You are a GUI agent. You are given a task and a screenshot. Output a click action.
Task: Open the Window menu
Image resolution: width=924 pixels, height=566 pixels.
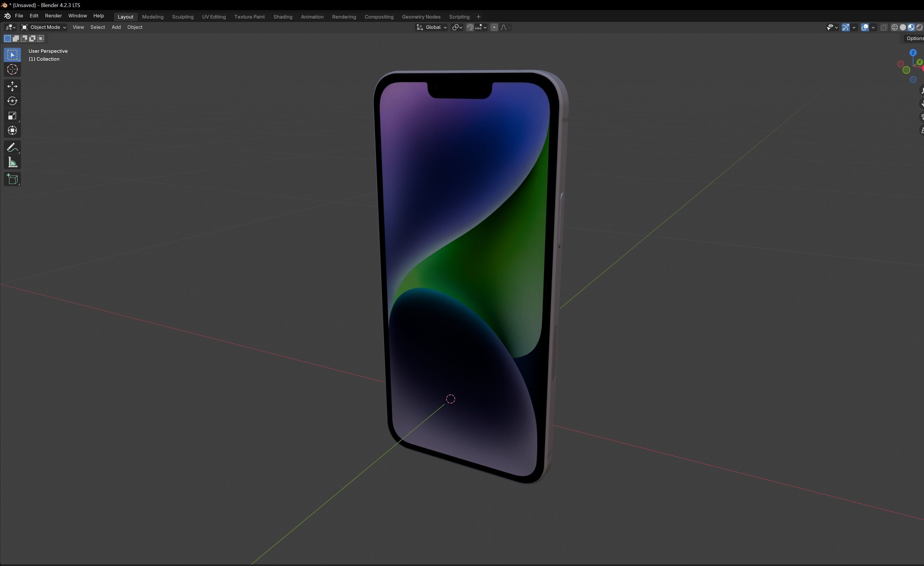[77, 16]
